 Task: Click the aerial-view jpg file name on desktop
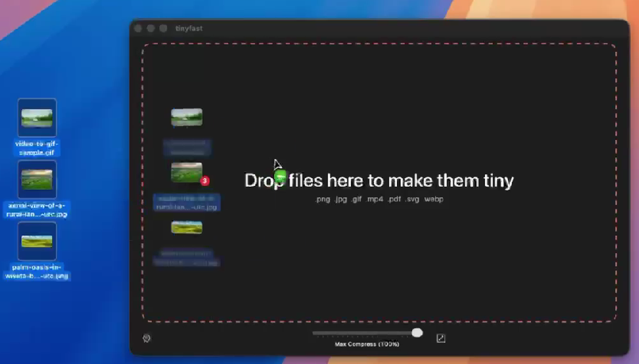point(36,209)
